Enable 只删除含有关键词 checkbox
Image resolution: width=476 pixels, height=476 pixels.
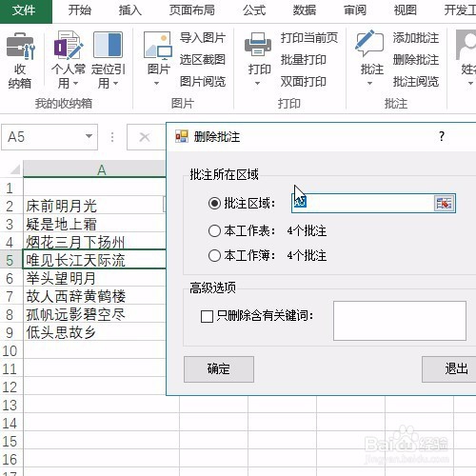click(207, 316)
